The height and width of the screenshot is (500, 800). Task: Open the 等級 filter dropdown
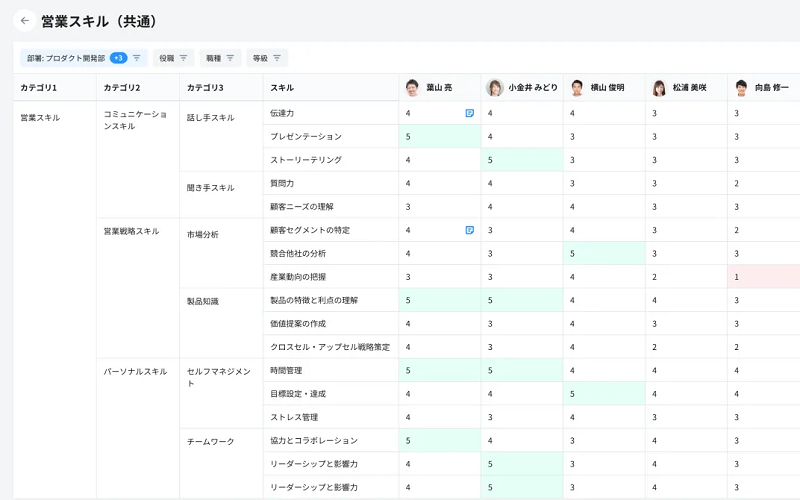(267, 58)
